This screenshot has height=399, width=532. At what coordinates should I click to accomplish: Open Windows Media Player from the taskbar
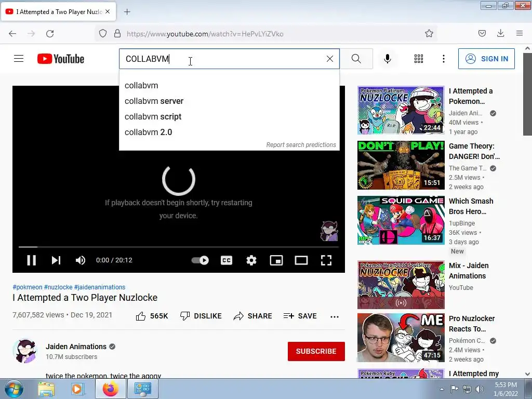point(77,389)
